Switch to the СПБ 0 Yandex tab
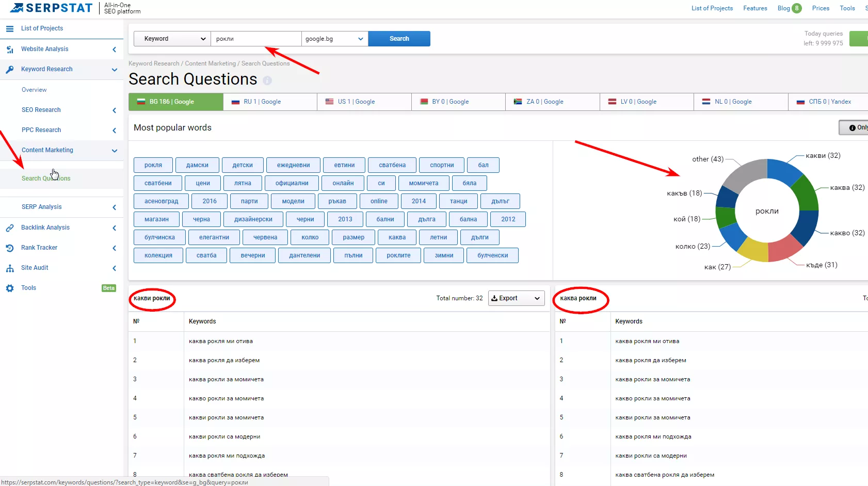 (x=828, y=102)
